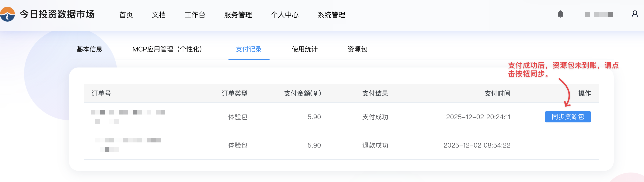Select 服务管理 navigation item
Image resolution: width=644 pixels, height=182 pixels.
(238, 15)
